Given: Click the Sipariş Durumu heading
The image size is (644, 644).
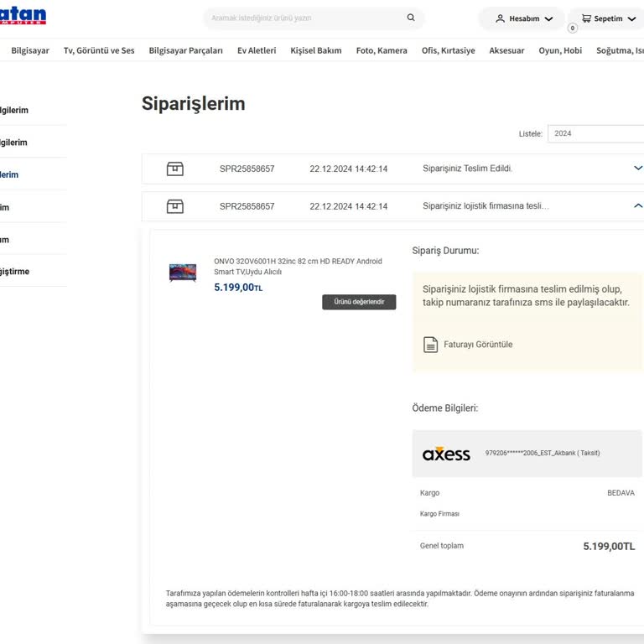Looking at the screenshot, I should (445, 251).
